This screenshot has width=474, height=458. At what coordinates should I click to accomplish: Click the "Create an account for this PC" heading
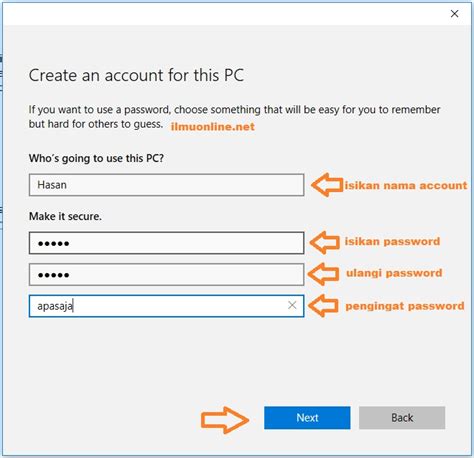[x=136, y=75]
